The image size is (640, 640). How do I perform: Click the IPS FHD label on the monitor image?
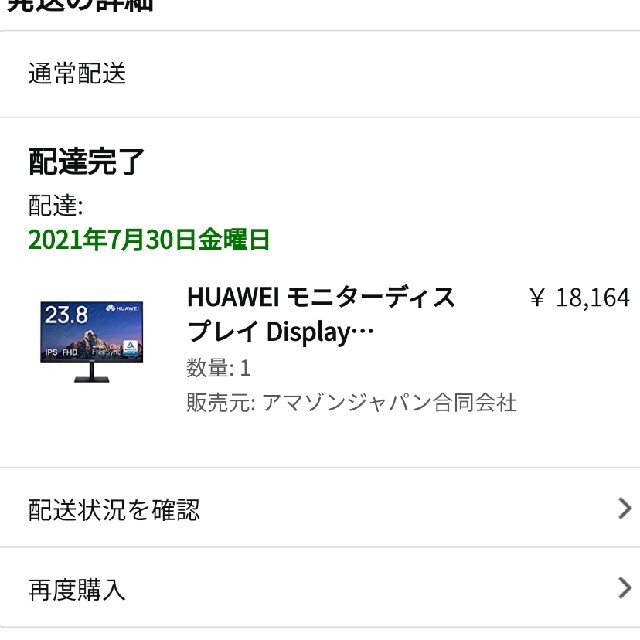coord(61,352)
